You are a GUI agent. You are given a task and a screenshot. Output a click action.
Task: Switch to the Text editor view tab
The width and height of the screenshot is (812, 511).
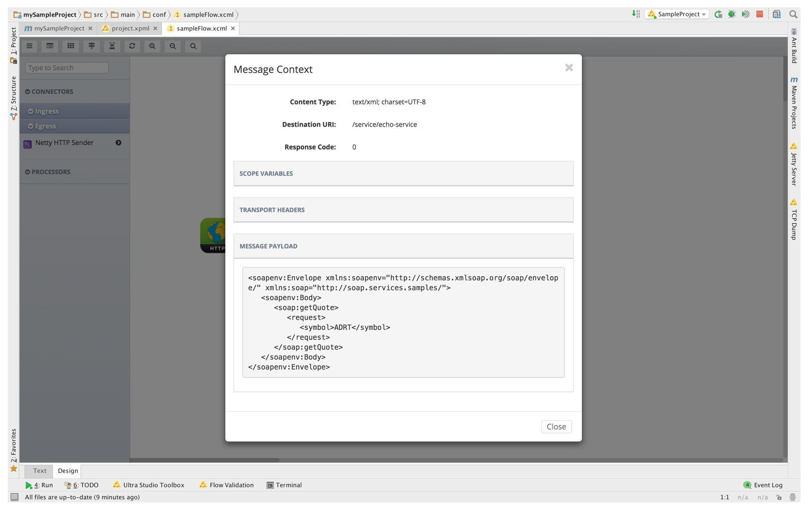(40, 471)
